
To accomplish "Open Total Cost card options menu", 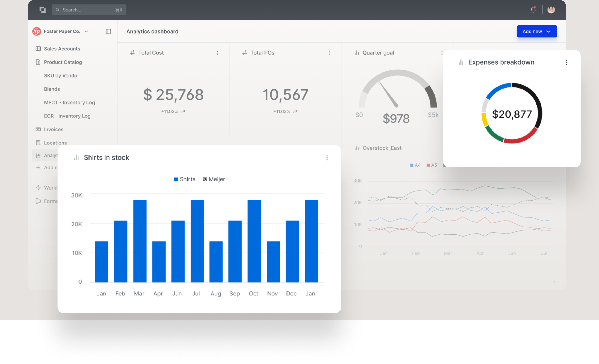I will (218, 53).
